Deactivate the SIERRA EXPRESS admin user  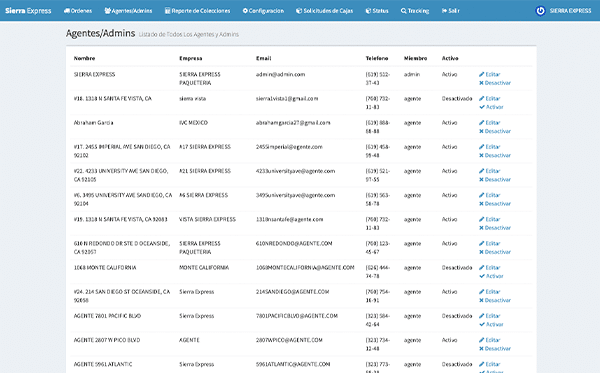click(495, 83)
